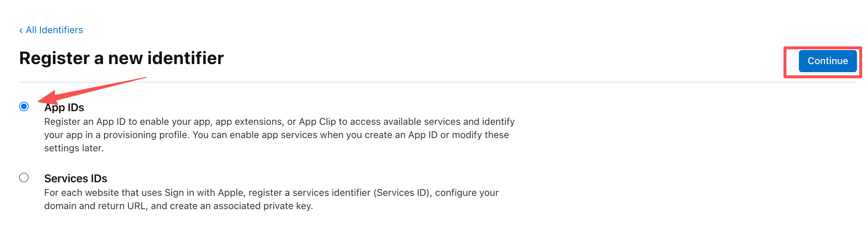Click the first line of App IDs description
This screenshot has width=868, height=229.
click(279, 122)
